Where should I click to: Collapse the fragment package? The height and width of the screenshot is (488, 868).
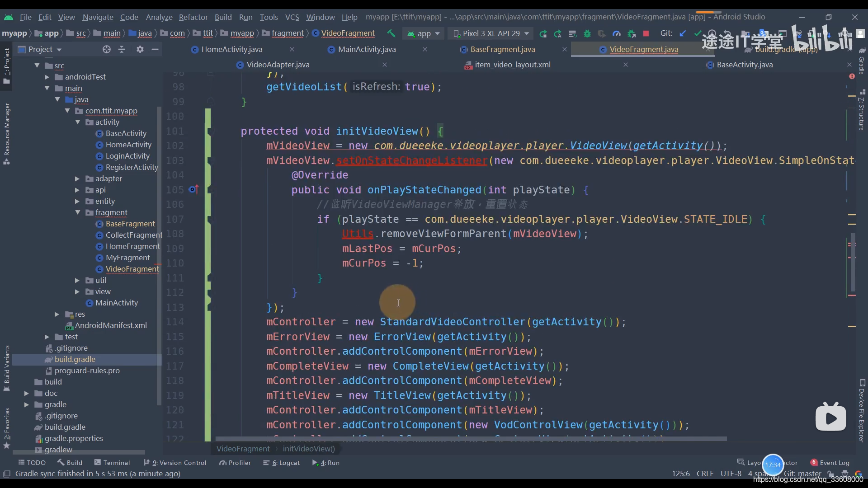(78, 212)
